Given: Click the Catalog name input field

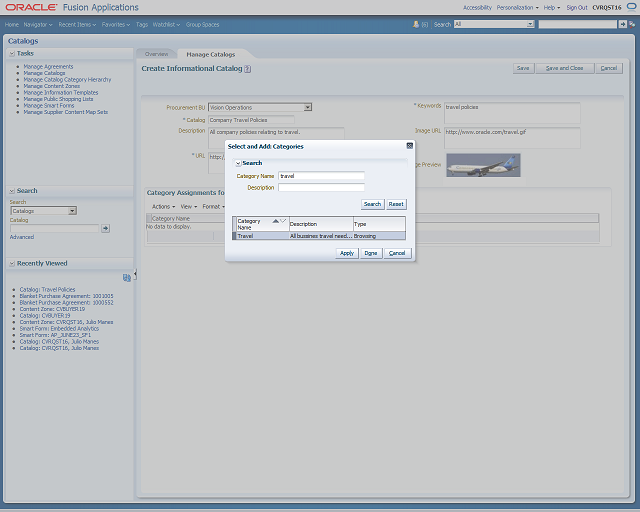Looking at the screenshot, I should pyautogui.click(x=251, y=120).
